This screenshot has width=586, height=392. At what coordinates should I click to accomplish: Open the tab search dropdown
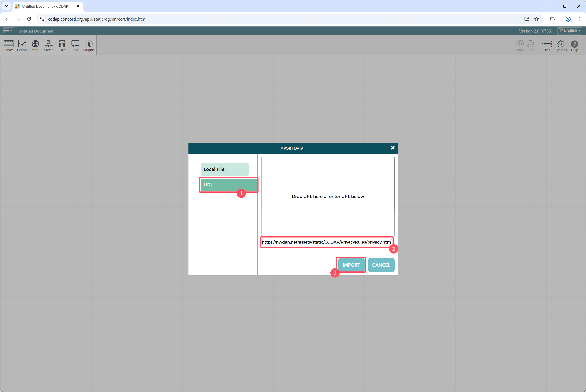click(6, 6)
